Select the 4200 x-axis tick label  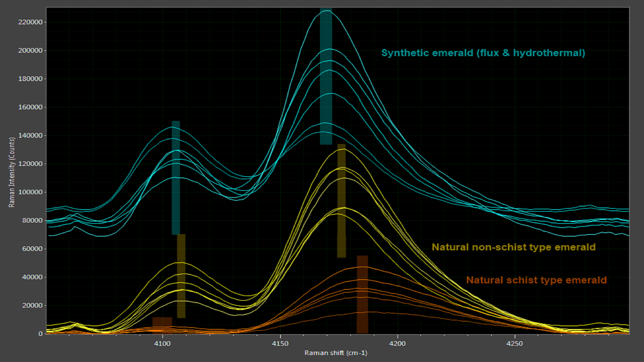[397, 343]
